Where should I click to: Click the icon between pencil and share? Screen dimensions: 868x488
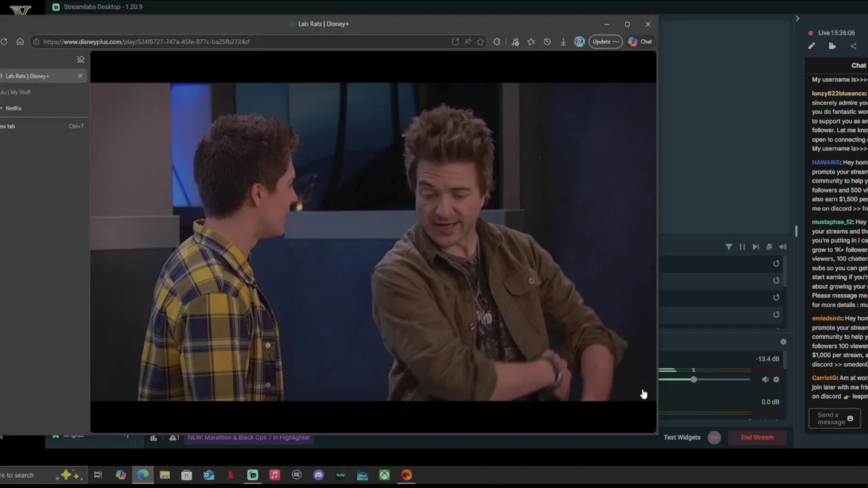coord(832,46)
